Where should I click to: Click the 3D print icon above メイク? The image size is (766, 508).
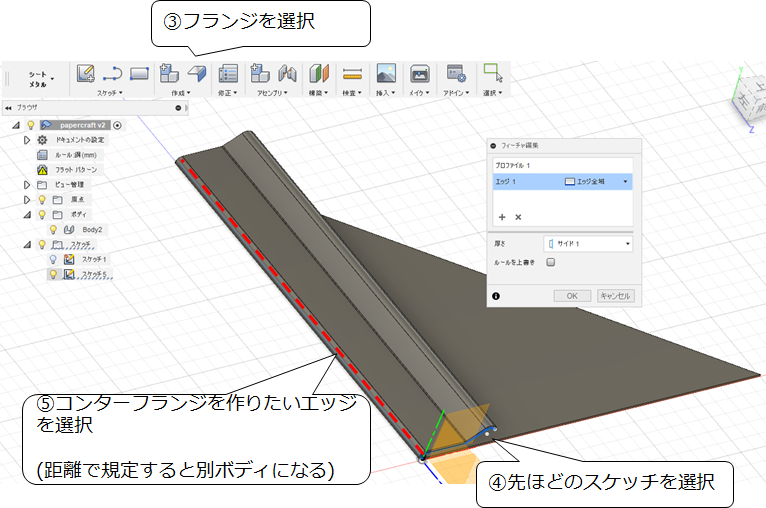(x=420, y=74)
